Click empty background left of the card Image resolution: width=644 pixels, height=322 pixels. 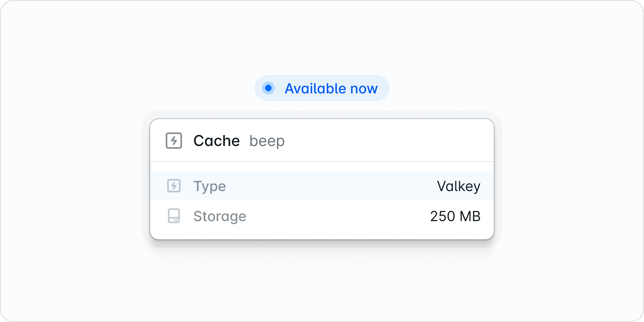[72, 179]
